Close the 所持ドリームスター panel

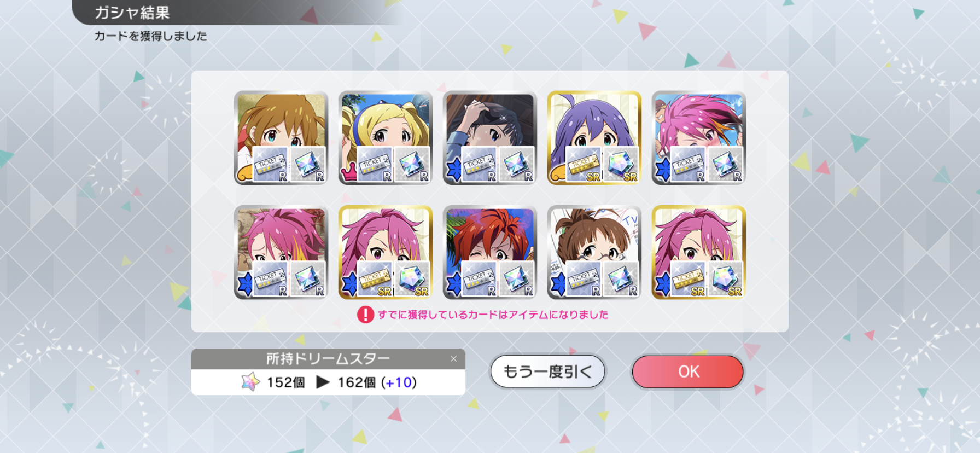453,359
